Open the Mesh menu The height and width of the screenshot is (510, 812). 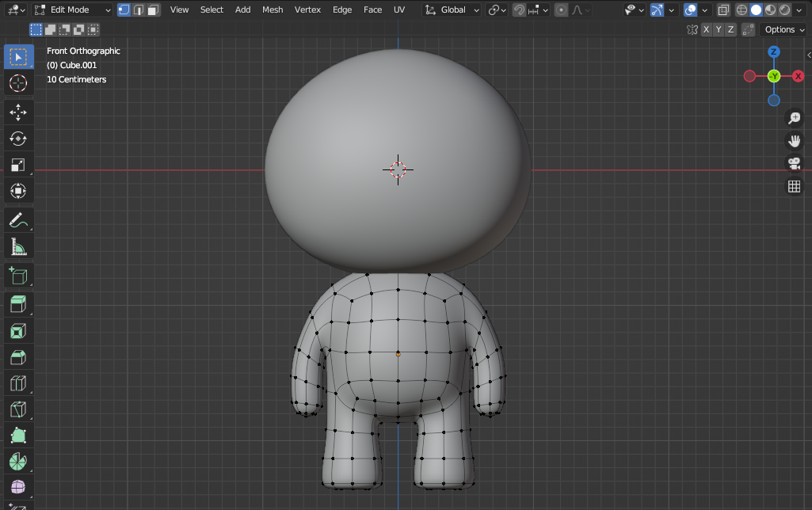tap(273, 10)
